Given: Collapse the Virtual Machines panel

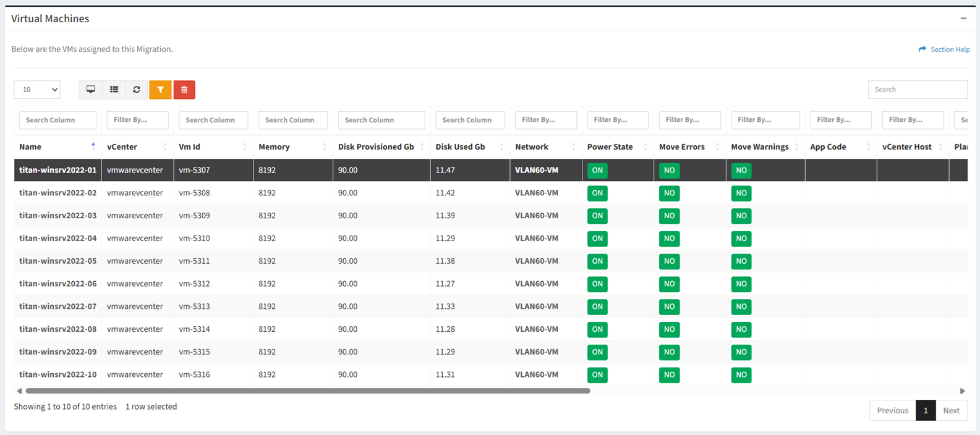Looking at the screenshot, I should click(x=963, y=19).
